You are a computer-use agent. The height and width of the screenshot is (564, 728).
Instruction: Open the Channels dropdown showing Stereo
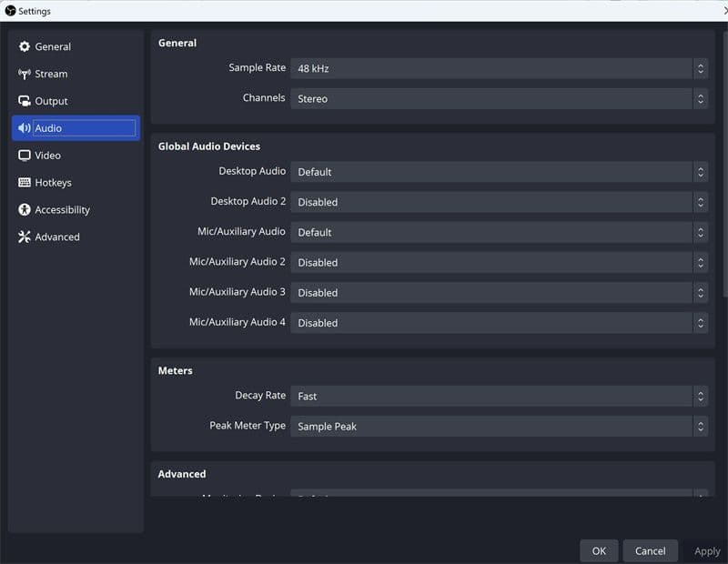click(x=498, y=98)
